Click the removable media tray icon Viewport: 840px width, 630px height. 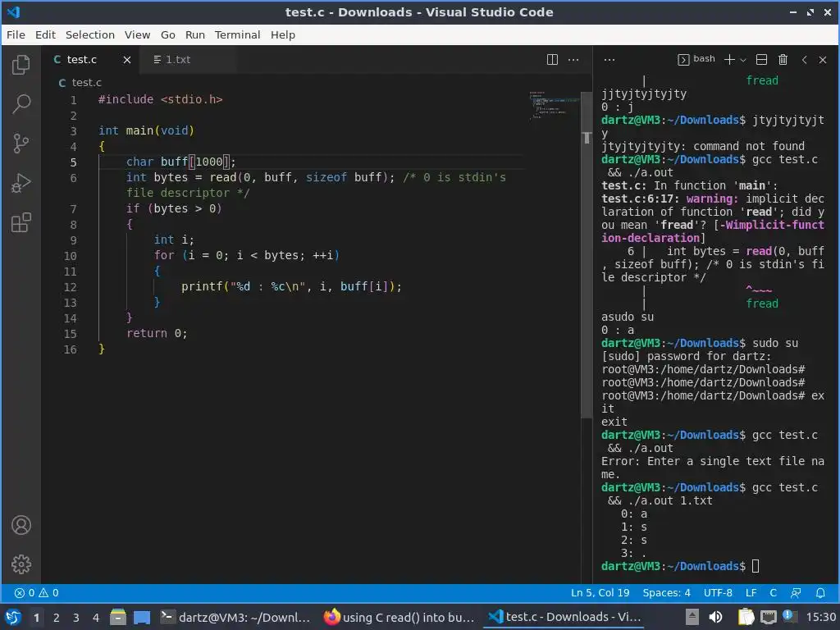coord(692,617)
